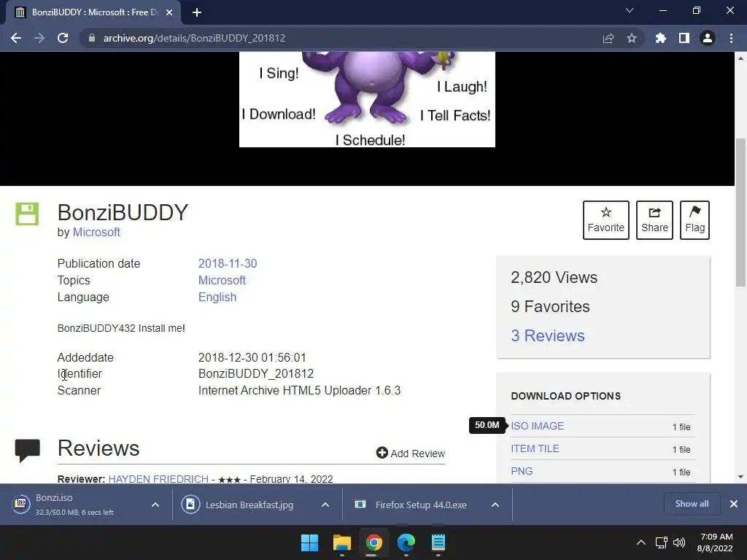
Task: Open Microsoft Edge from the taskbar
Action: (406, 542)
